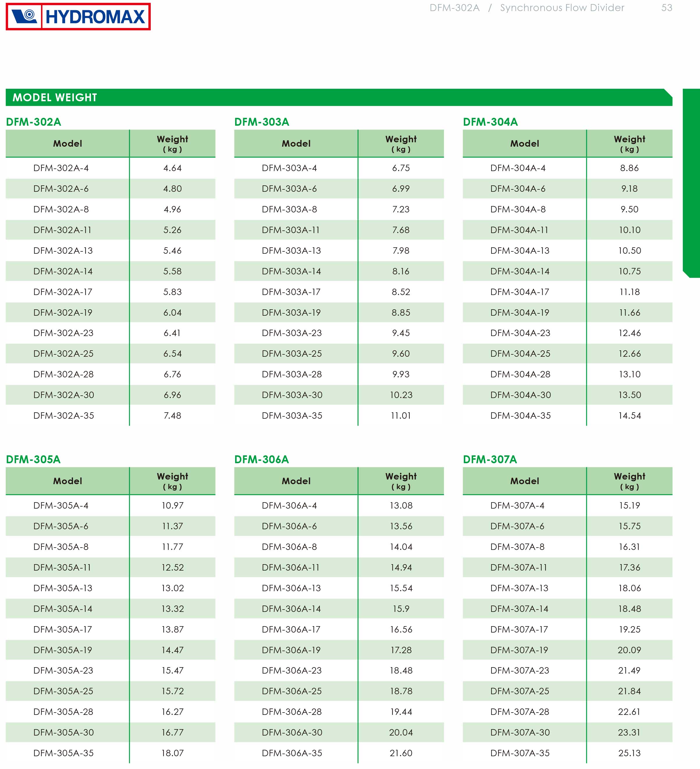Select weight value 14.54

tap(629, 416)
